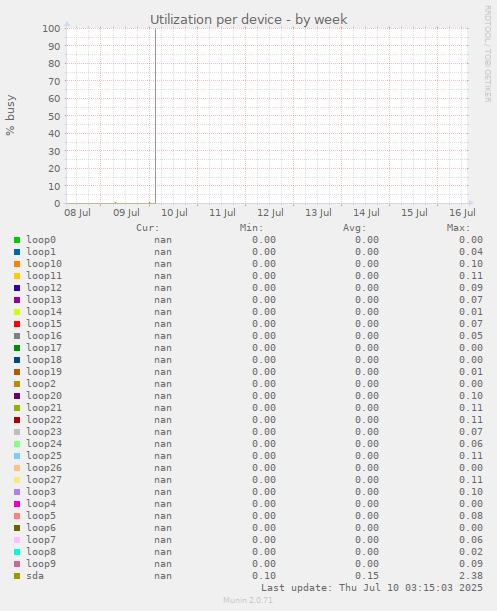Viewport: 497px width, 611px height.
Task: Click the 'Munin 2.0.71' footer text
Action: tap(248, 600)
